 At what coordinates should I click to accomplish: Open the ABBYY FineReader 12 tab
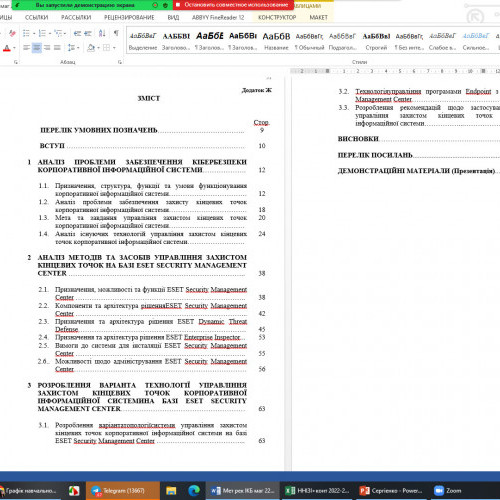[218, 17]
